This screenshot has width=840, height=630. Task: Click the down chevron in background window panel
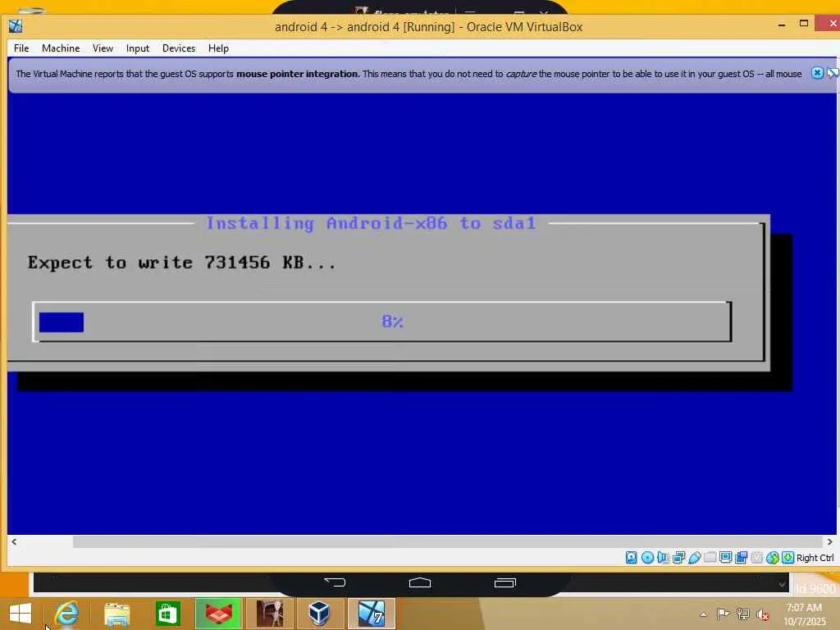783,584
